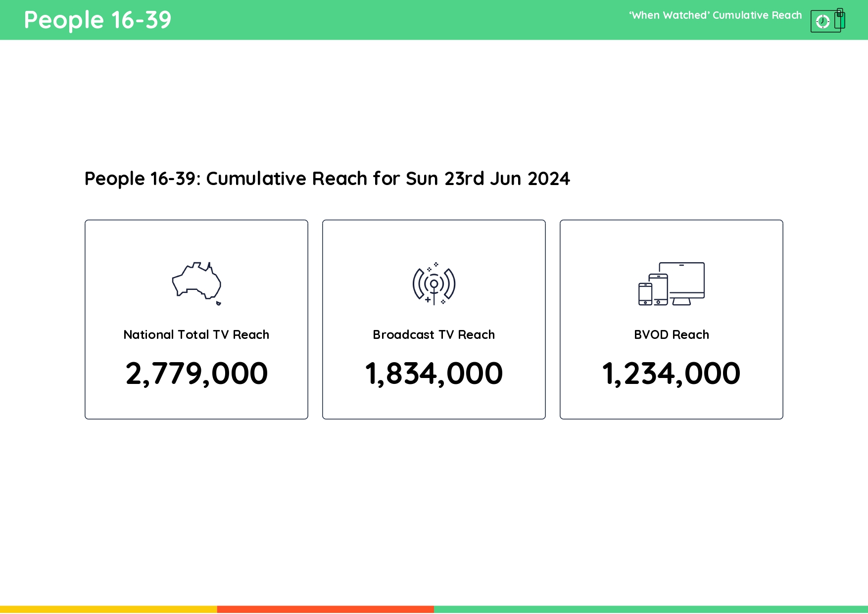Click the 2,779,000 reach figure
868x614 pixels.
196,374
